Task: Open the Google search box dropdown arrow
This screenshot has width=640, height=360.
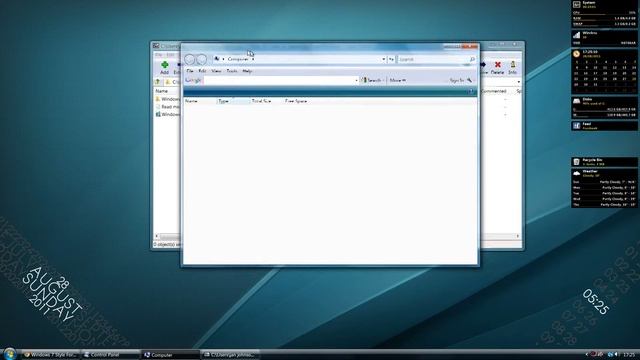Action: [x=356, y=80]
